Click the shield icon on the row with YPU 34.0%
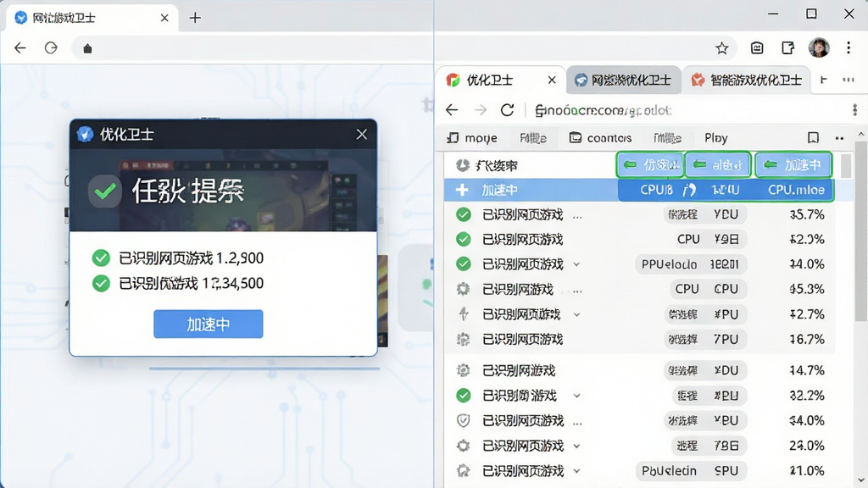Viewport: 868px width, 488px height. click(x=463, y=420)
